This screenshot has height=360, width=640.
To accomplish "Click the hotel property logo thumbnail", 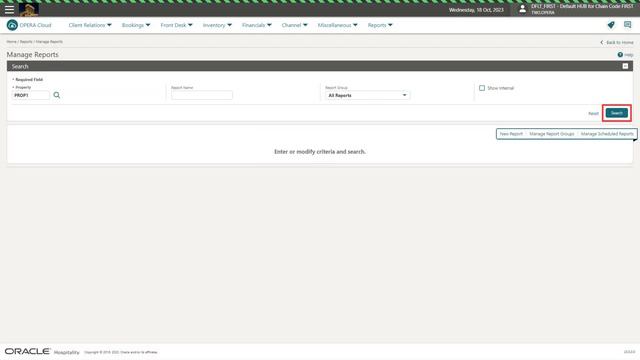I will [x=29, y=10].
